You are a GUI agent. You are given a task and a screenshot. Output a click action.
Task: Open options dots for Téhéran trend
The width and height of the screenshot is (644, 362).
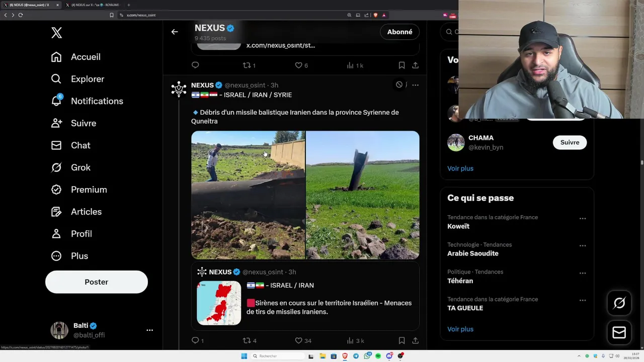click(583, 273)
